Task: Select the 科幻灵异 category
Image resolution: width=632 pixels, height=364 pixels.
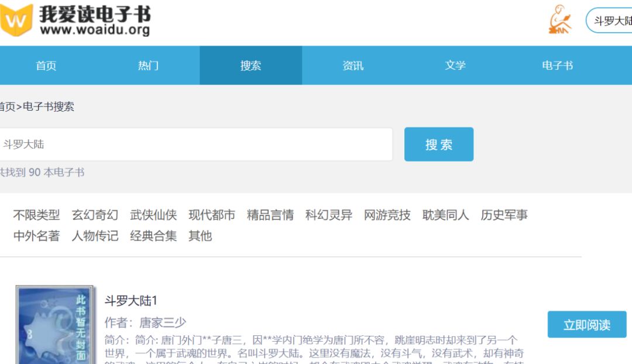Action: [329, 215]
